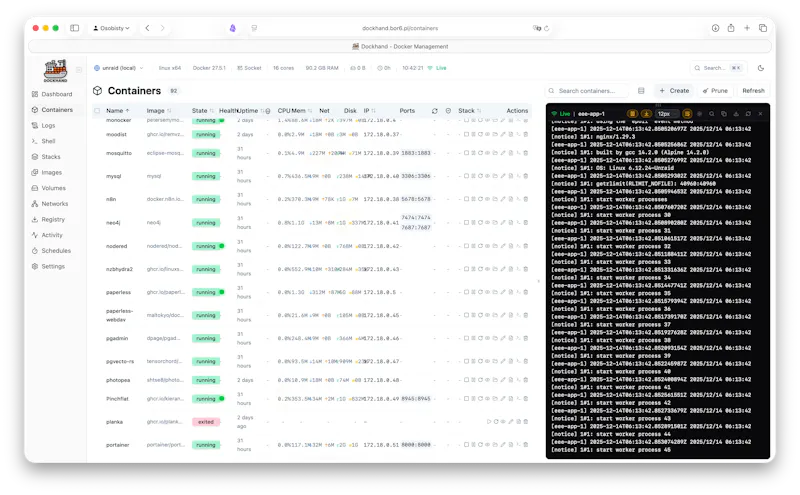This screenshot has height=495, width=800.
Task: Refresh the eee-app-1 log stream
Action: tap(748, 114)
